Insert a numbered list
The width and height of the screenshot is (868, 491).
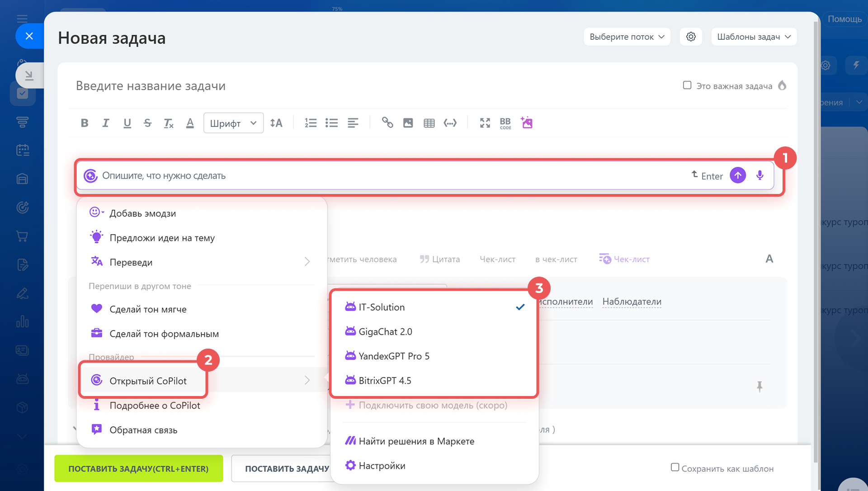pyautogui.click(x=311, y=123)
